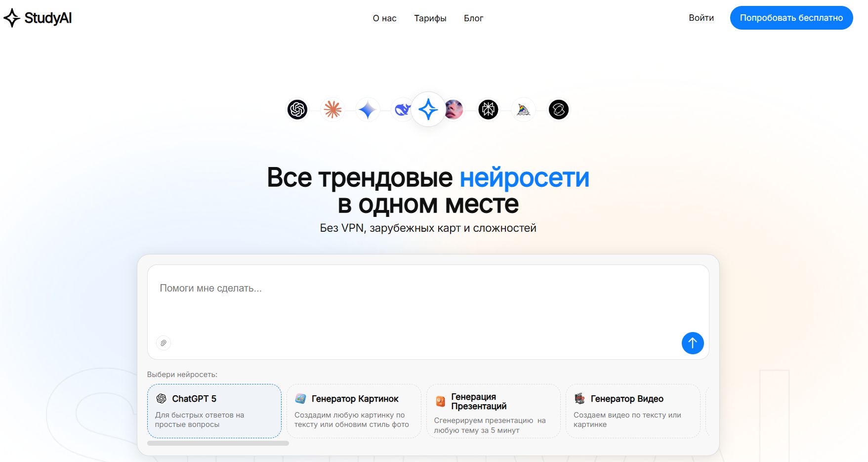Click the attachment paperclip in the chat box
The width and height of the screenshot is (868, 462).
pos(164,342)
